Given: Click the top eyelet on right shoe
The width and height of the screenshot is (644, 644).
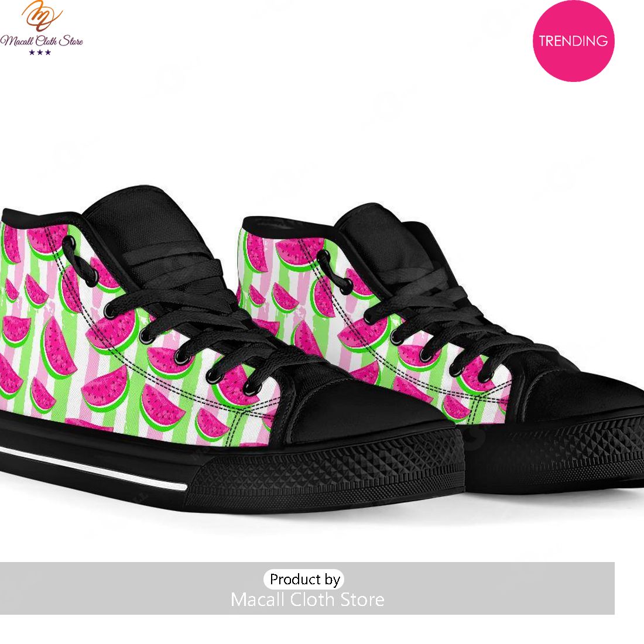Looking at the screenshot, I should tap(324, 255).
